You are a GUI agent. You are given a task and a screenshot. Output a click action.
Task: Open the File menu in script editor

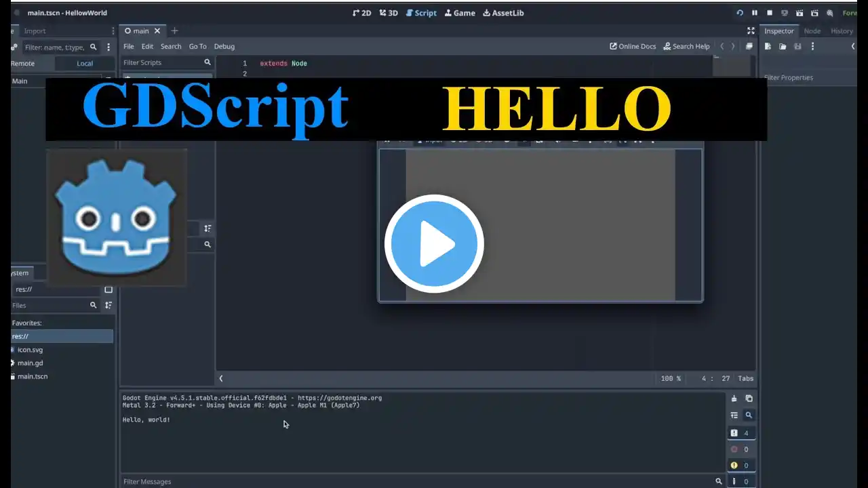point(128,46)
